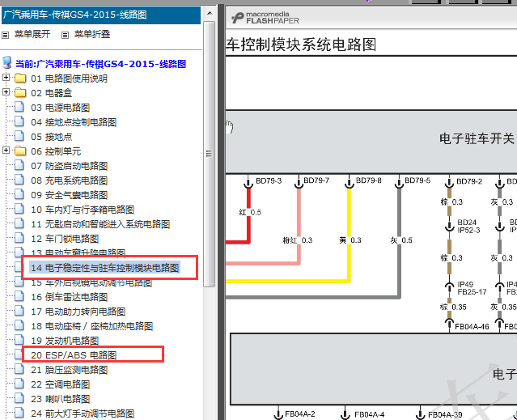Open the current root node 当前:广汽乘用车-传祺GS4-2015-线路图
This screenshot has height=420, width=517.
101,64
